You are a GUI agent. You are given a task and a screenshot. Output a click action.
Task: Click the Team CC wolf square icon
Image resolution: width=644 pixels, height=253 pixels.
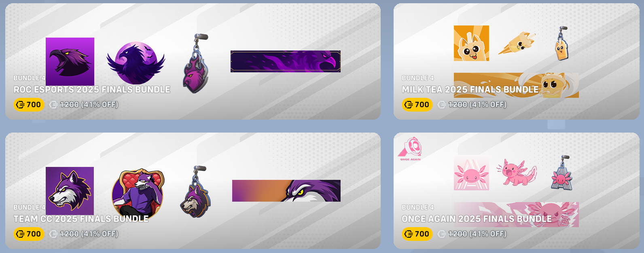pos(70,191)
